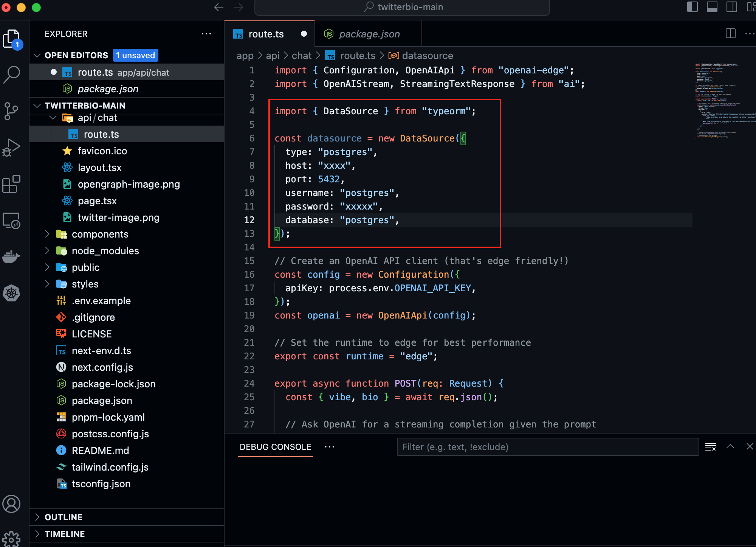Click the app breadcrumb segment
Screen dimensions: 756x547
click(x=245, y=56)
